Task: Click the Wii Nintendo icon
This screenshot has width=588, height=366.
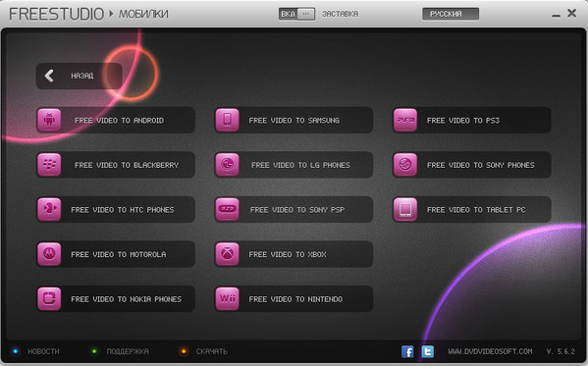Action: tap(228, 299)
